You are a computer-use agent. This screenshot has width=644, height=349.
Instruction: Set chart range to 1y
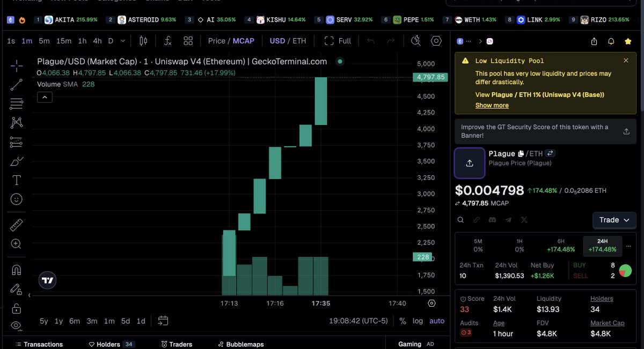[58, 321]
